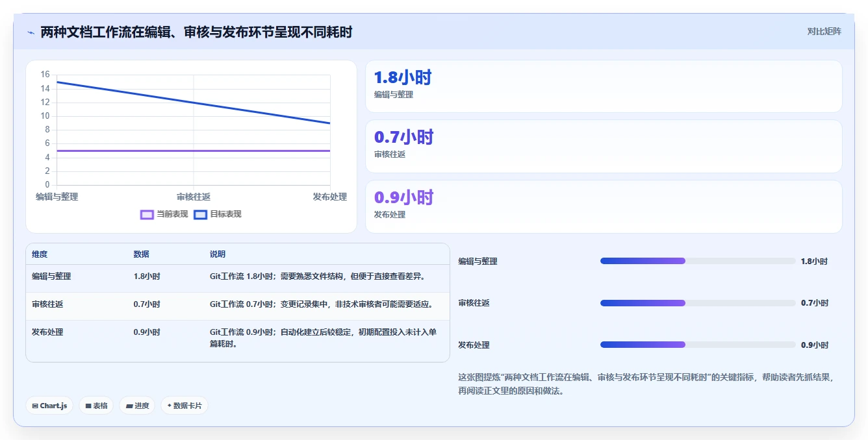Select the 1.8小时 编辑与整理 data card
Viewport: 868px width, 440px height.
point(604,86)
